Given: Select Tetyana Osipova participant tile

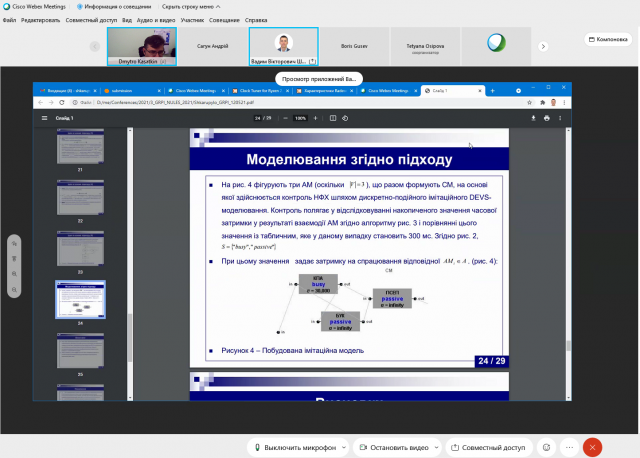Looking at the screenshot, I should coord(425,46).
